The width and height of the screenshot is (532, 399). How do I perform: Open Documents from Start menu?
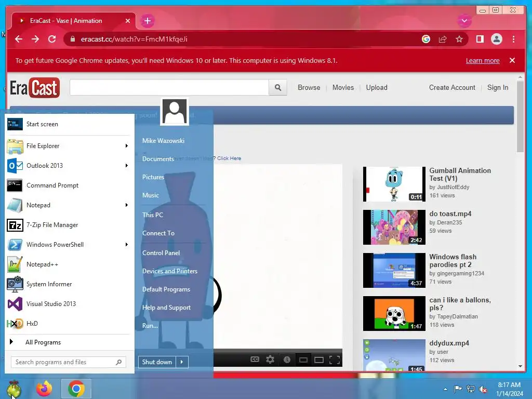(x=158, y=159)
